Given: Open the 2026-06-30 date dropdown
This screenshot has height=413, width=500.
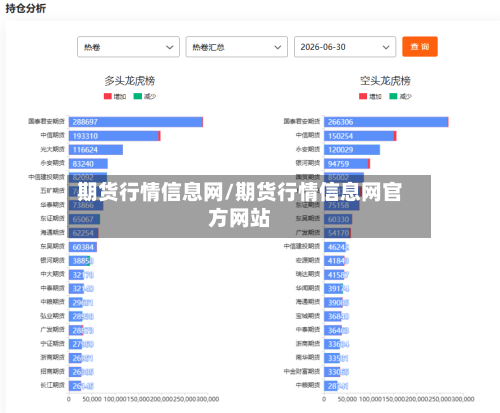Looking at the screenshot, I should click(345, 47).
